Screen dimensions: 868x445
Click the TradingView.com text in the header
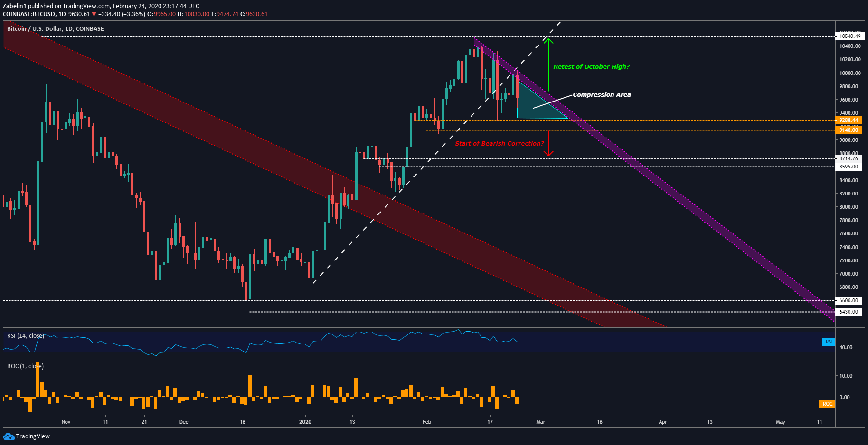(86, 6)
